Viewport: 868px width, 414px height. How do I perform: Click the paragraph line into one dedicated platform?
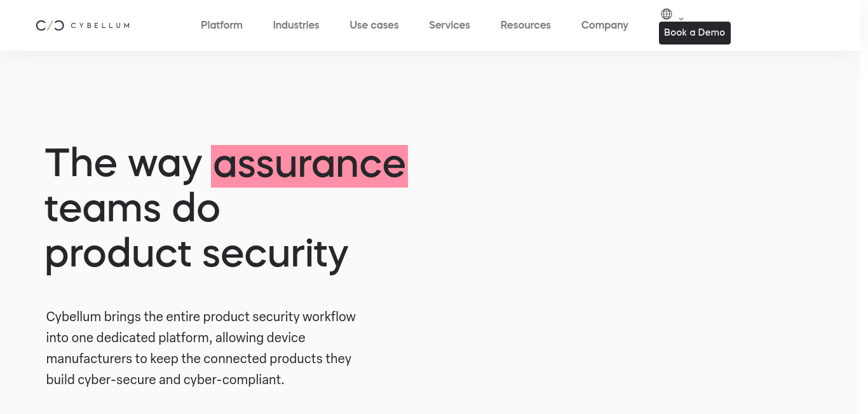click(175, 338)
